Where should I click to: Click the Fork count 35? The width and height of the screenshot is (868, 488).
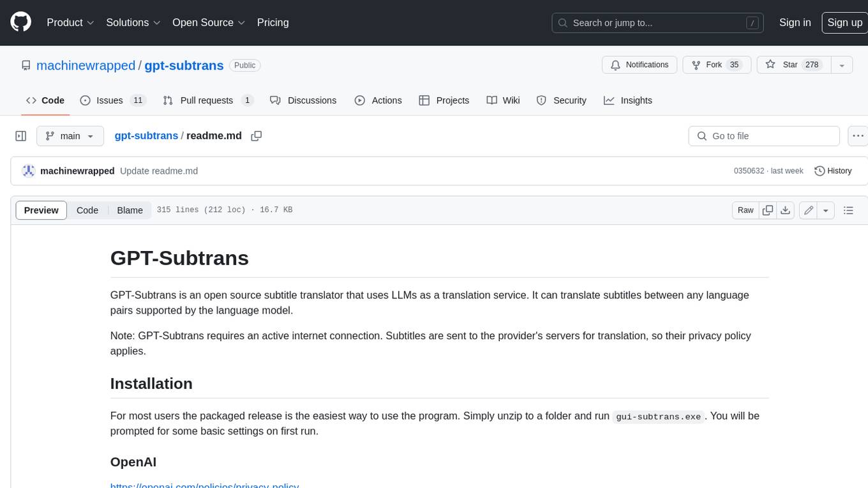(734, 65)
